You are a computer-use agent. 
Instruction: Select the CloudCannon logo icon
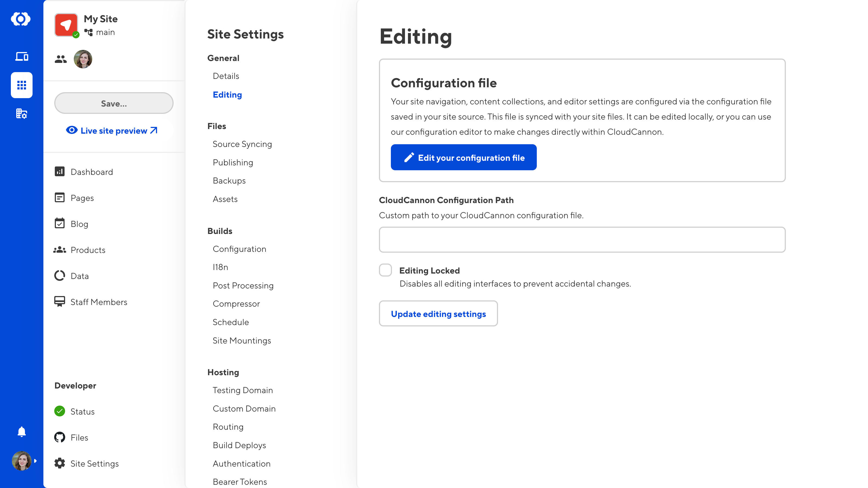21,18
